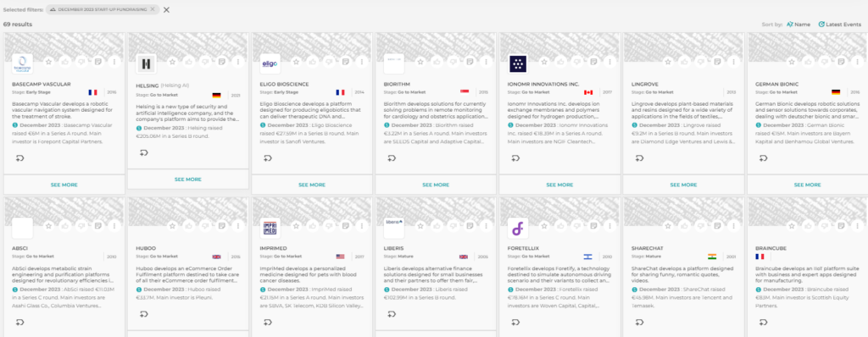Give Helsing a thumbs up

189,62
